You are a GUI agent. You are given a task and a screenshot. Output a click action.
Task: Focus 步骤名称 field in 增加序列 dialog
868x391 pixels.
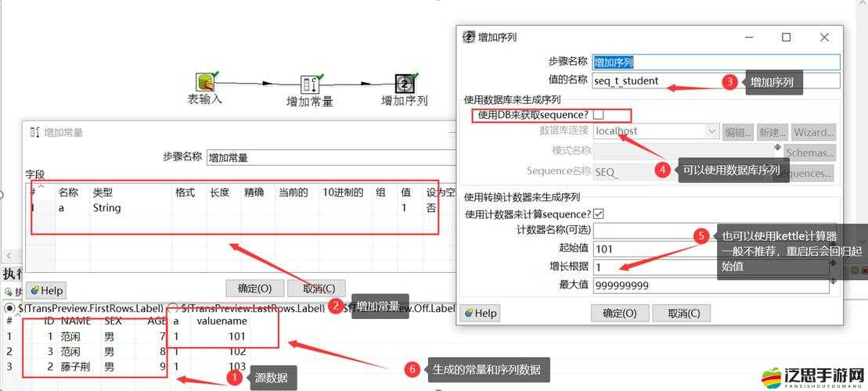click(x=716, y=62)
